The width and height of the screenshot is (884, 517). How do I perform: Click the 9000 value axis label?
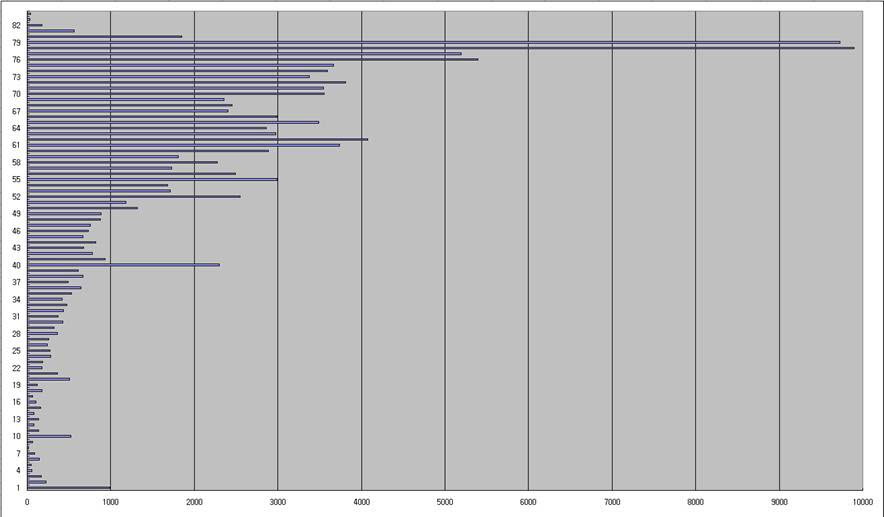[x=779, y=500]
